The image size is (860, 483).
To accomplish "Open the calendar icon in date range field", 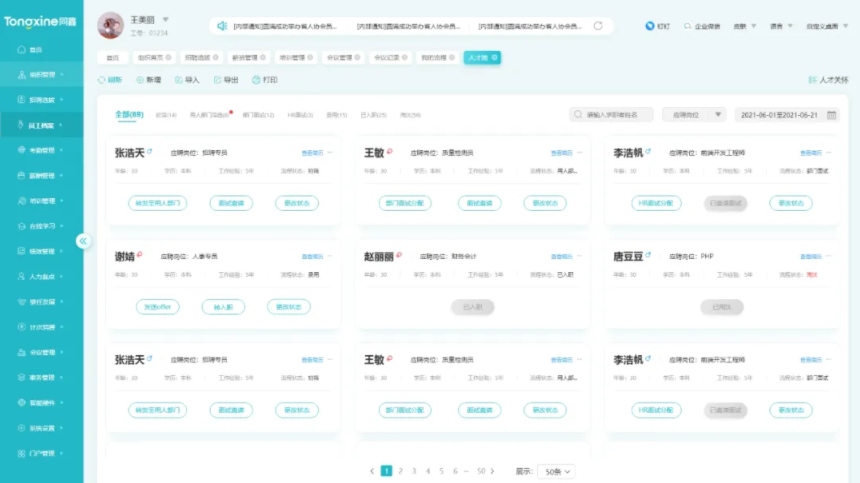I will click(831, 115).
